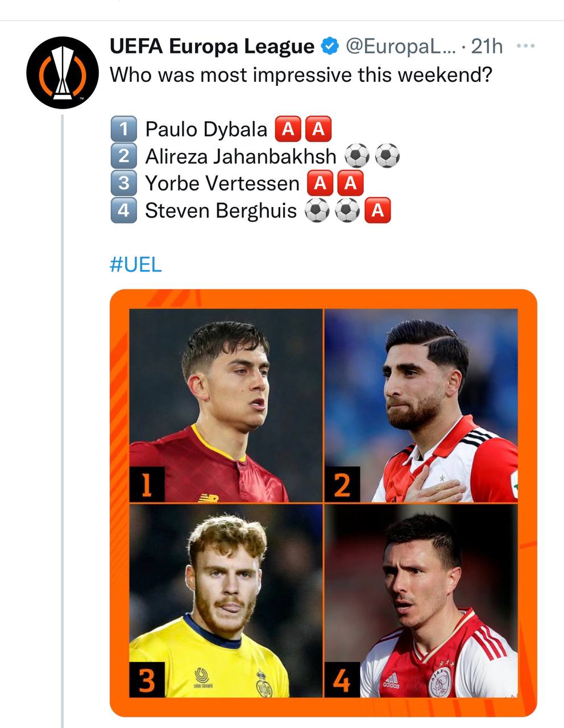The height and width of the screenshot is (728, 564).
Task: Click the orange number 4 badge on image
Action: point(342,680)
